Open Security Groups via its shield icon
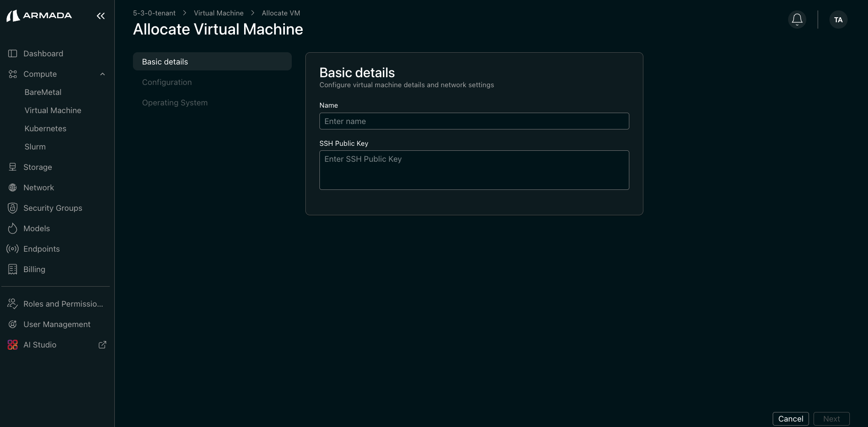This screenshot has height=427, width=868. coord(13,208)
